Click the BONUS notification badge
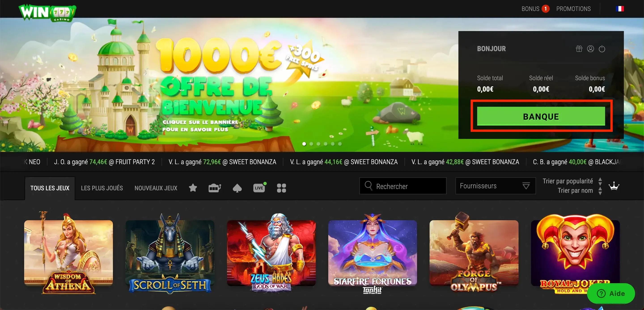The width and height of the screenshot is (644, 310). tap(546, 9)
